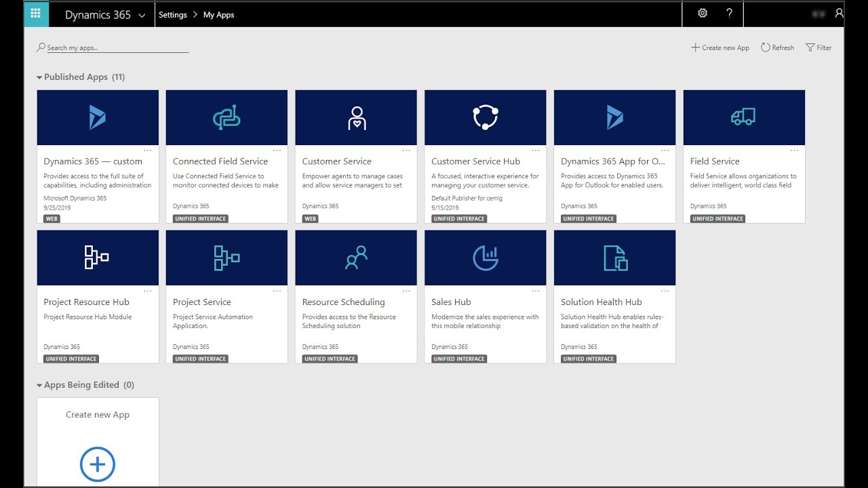Click the UNIFIED INTERFACE badge on Sales Hub

tap(459, 359)
